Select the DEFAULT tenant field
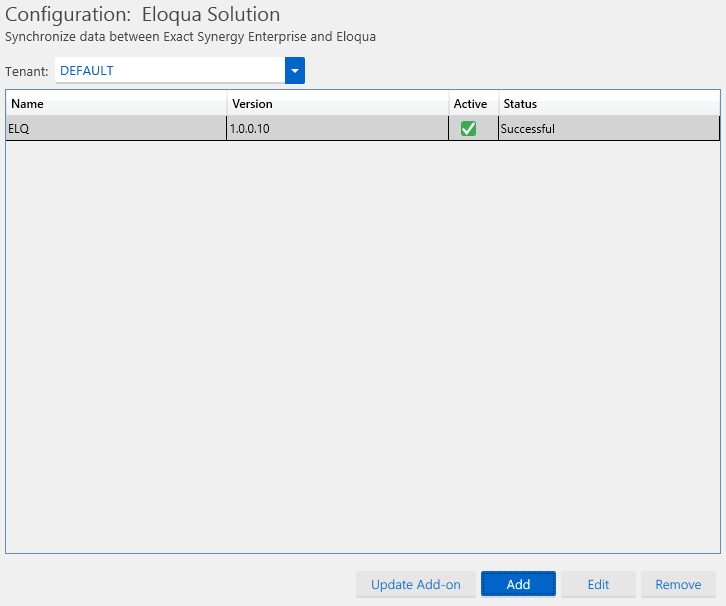The image size is (726, 606). [x=170, y=71]
